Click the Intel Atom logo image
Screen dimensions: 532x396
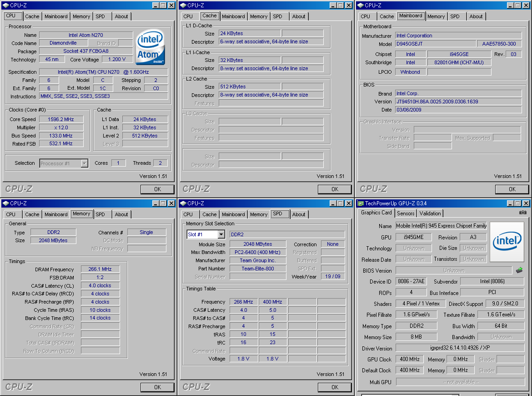coord(151,48)
